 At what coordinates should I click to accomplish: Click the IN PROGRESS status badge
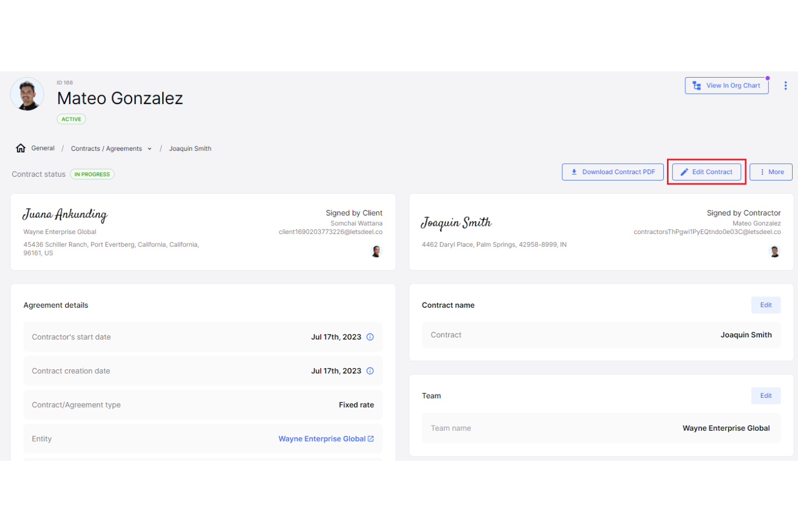(x=92, y=174)
